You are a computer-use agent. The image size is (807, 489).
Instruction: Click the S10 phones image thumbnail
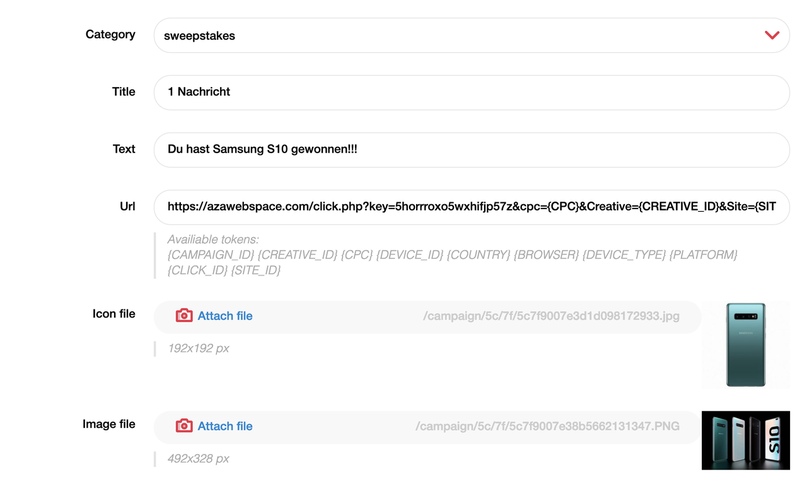(745, 440)
